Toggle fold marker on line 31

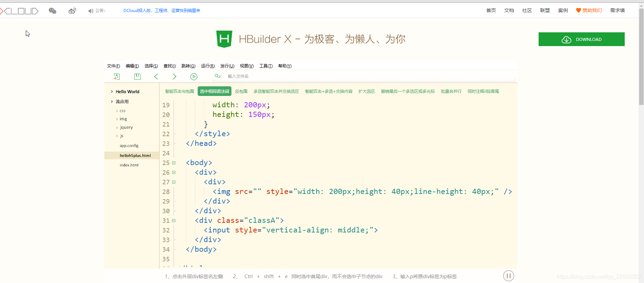174,220
